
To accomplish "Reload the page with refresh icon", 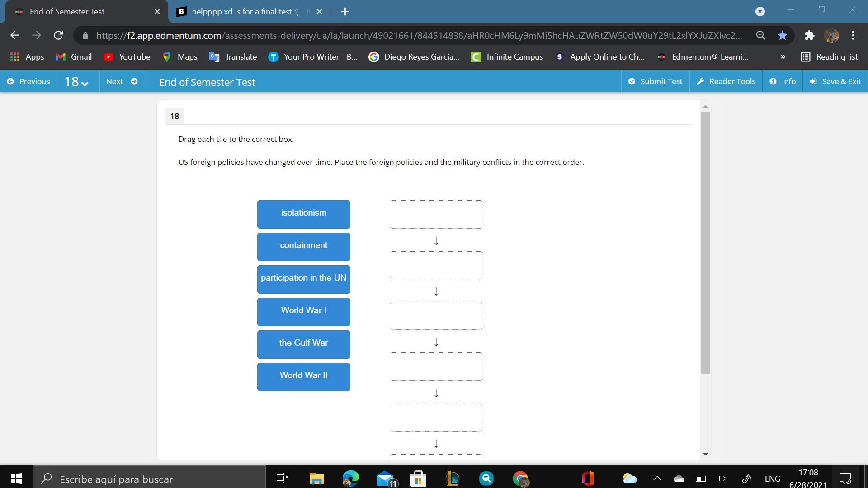I will 58,35.
